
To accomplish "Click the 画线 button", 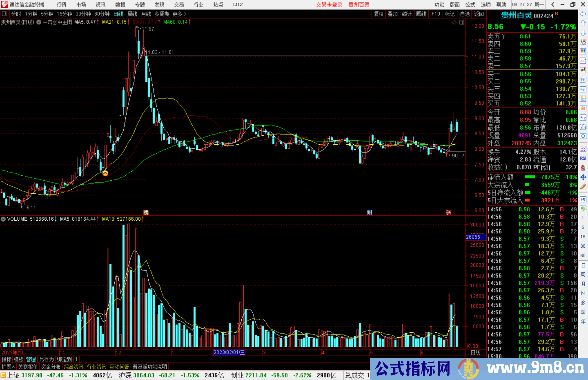I will (421, 14).
